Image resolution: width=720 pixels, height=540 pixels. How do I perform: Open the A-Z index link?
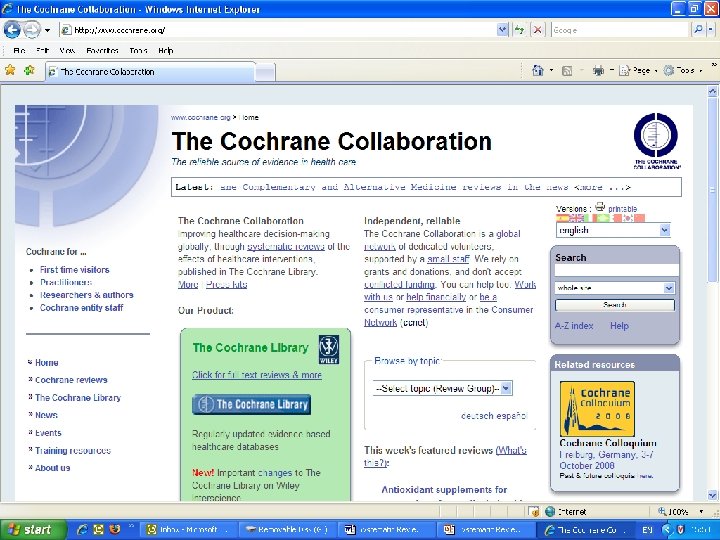(x=574, y=326)
